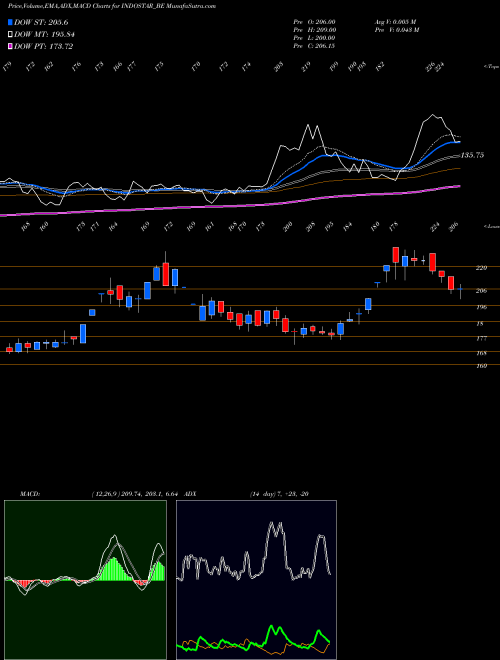This screenshot has height=660, width=500.
Task: Click the 'Pre L: 200.00' value
Action: 314,38
